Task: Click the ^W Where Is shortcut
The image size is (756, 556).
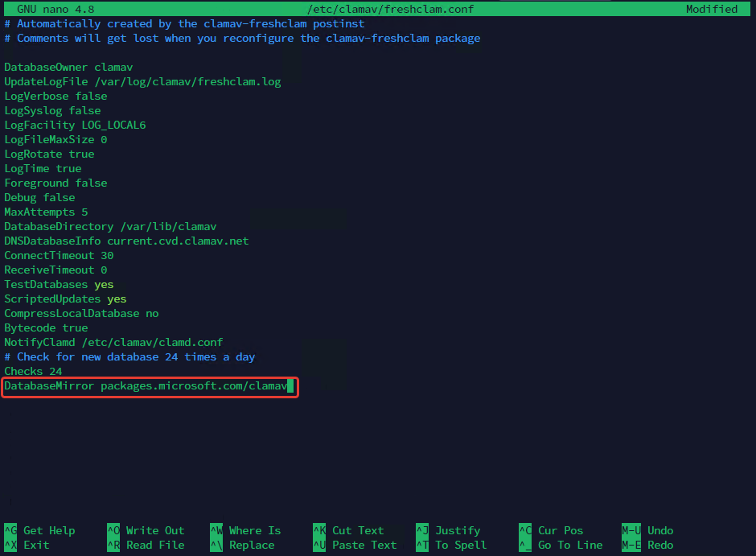Action: [x=245, y=530]
